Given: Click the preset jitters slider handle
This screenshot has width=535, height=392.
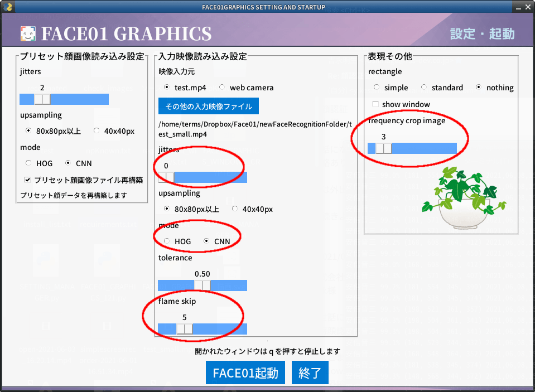Looking at the screenshot, I should (x=42, y=99).
